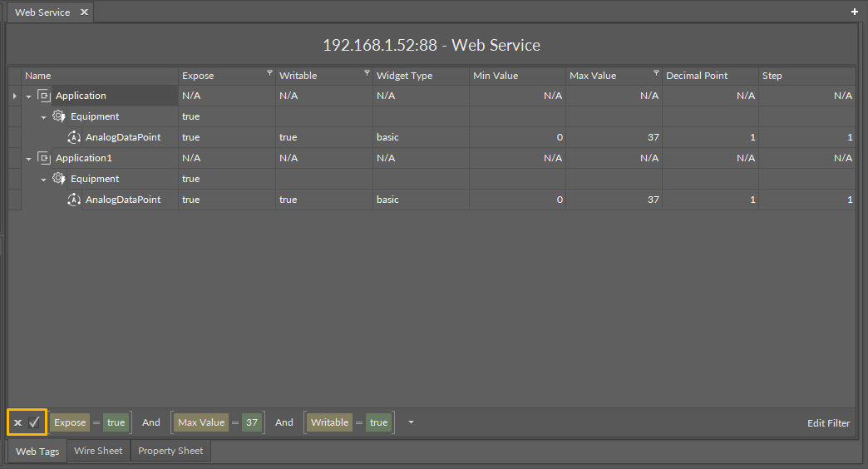The width and height of the screenshot is (868, 469).
Task: Switch to the Wire Sheet tab
Action: pos(98,451)
